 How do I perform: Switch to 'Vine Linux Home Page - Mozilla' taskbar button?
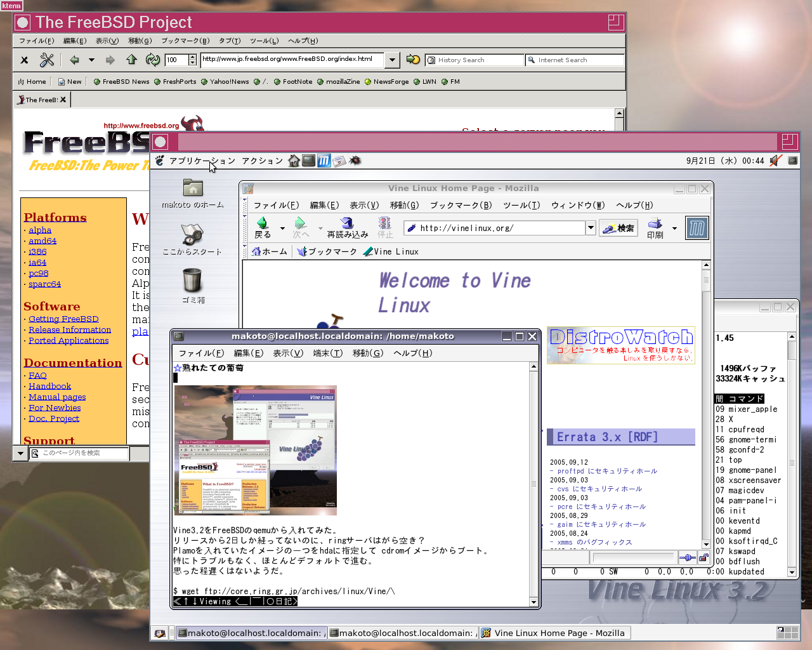(554, 633)
